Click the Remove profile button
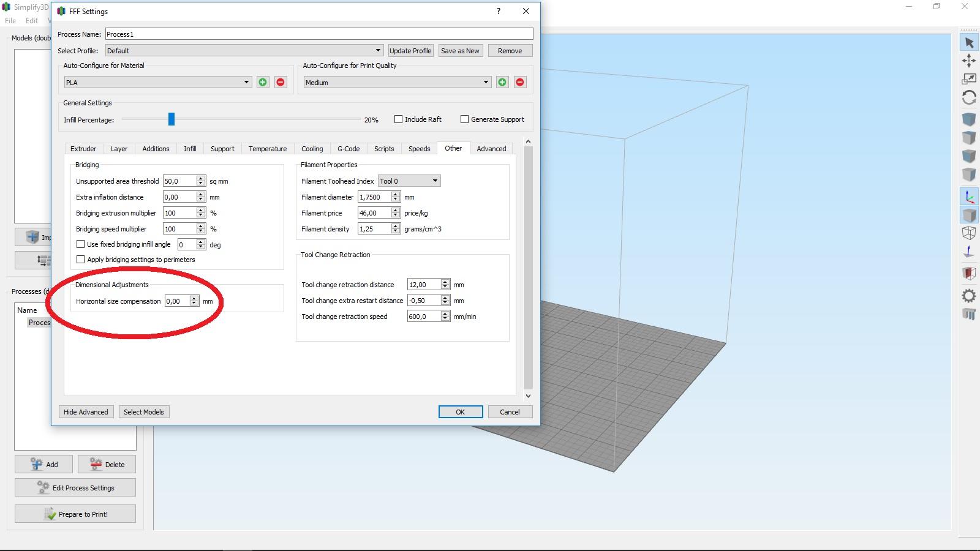This screenshot has height=551, width=980. (510, 51)
